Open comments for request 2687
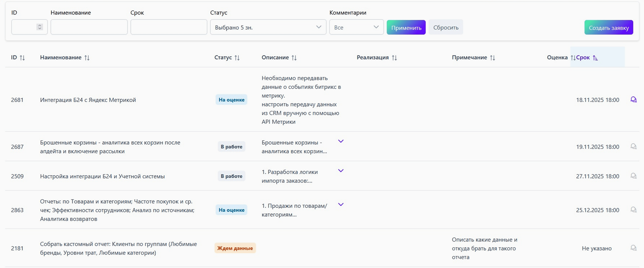Viewport: 644px width, 268px height. click(x=633, y=146)
